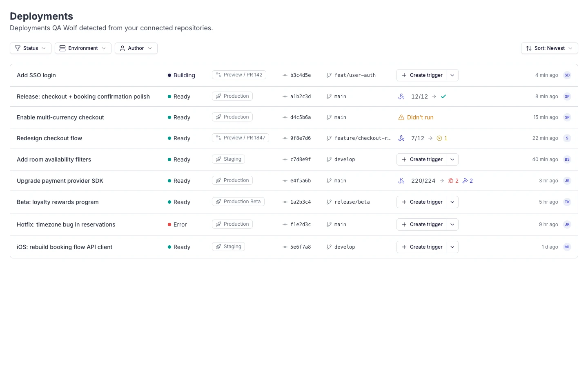Click the Didn't run warning triangle icon
This screenshot has height=368, width=588.
(x=401, y=117)
